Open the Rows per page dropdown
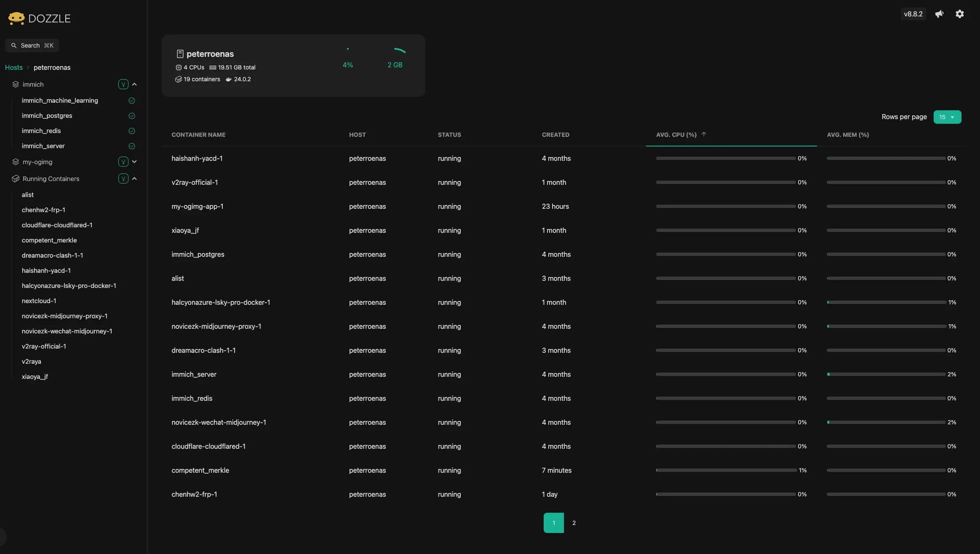Image resolution: width=980 pixels, height=554 pixels. tap(947, 117)
